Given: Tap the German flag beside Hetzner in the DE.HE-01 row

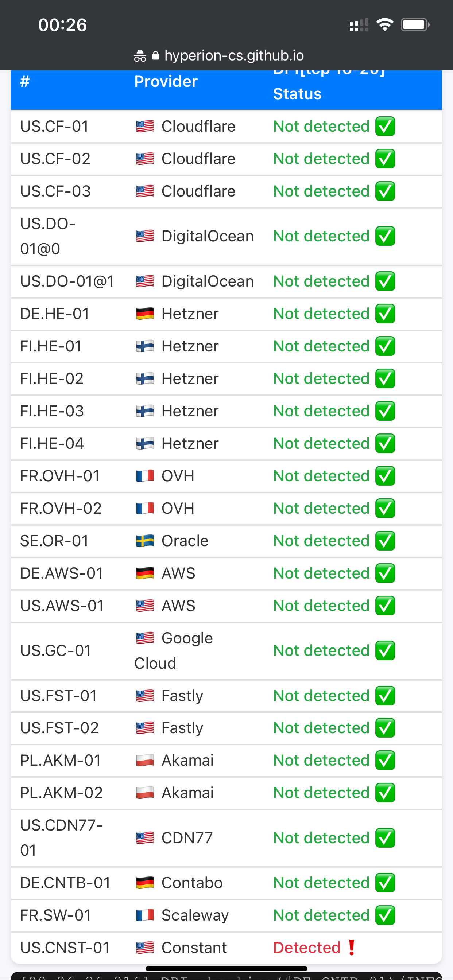Looking at the screenshot, I should click(x=145, y=314).
